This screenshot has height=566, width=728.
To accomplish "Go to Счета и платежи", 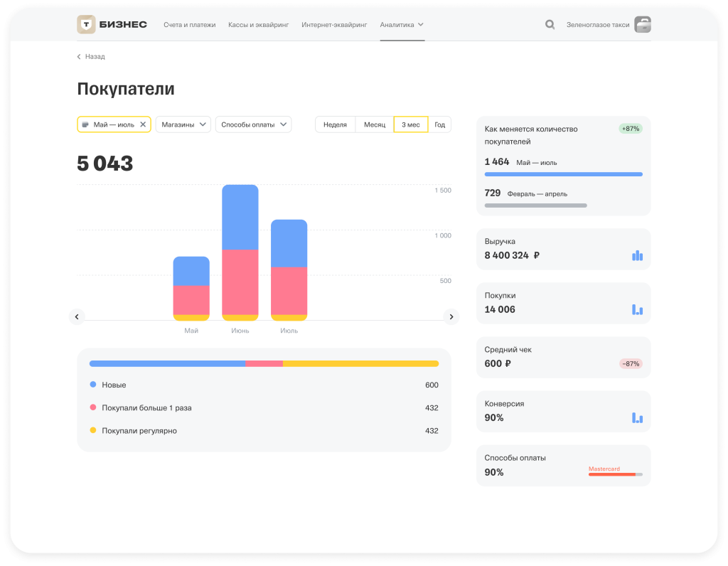I will [x=189, y=25].
